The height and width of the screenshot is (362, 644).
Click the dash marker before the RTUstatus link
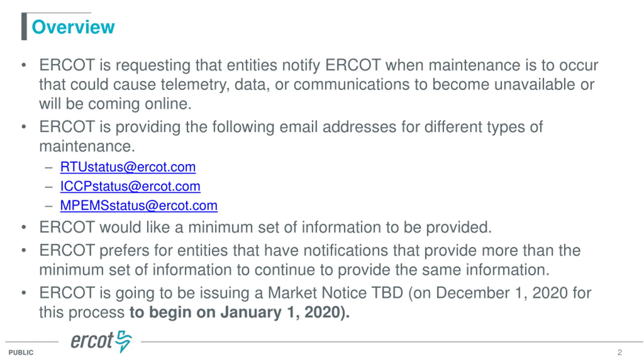[x=49, y=167]
